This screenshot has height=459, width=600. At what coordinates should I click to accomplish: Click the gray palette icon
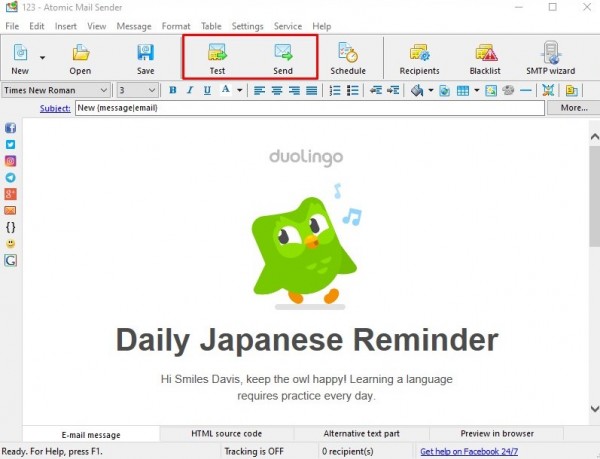(508, 90)
